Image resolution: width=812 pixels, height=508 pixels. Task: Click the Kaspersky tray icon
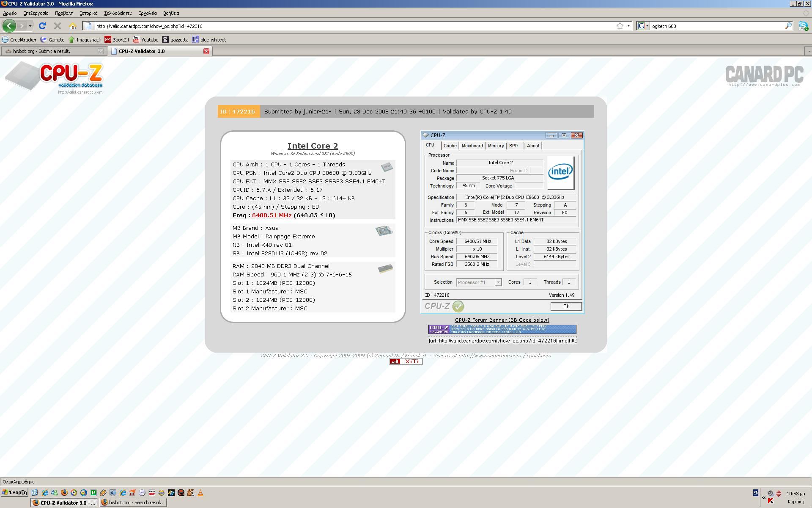tap(771, 501)
